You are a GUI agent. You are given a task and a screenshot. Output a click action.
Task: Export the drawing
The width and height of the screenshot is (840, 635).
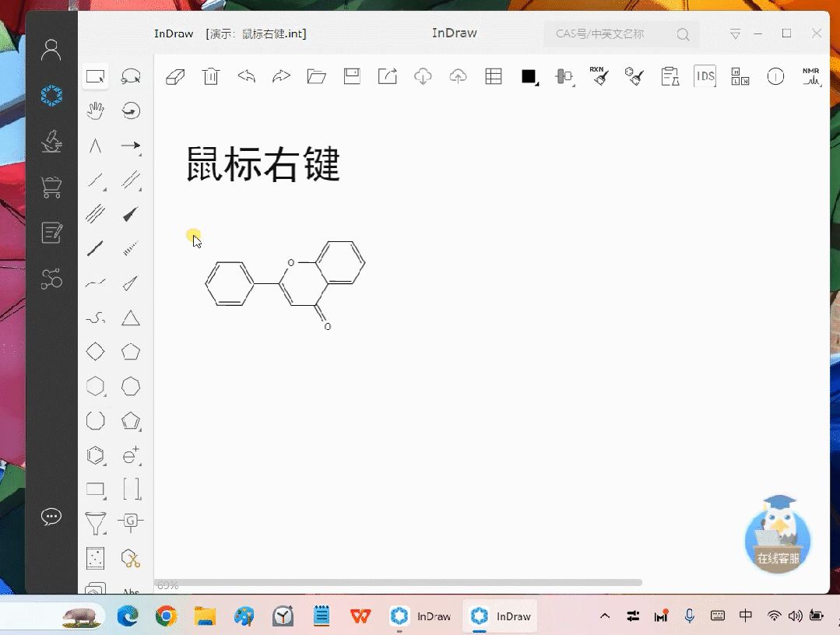click(388, 76)
